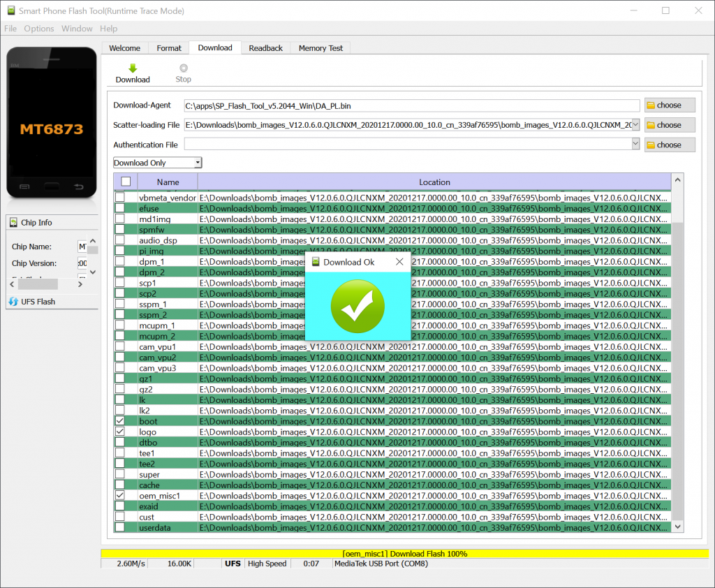Check the userdata partition checkbox

120,527
